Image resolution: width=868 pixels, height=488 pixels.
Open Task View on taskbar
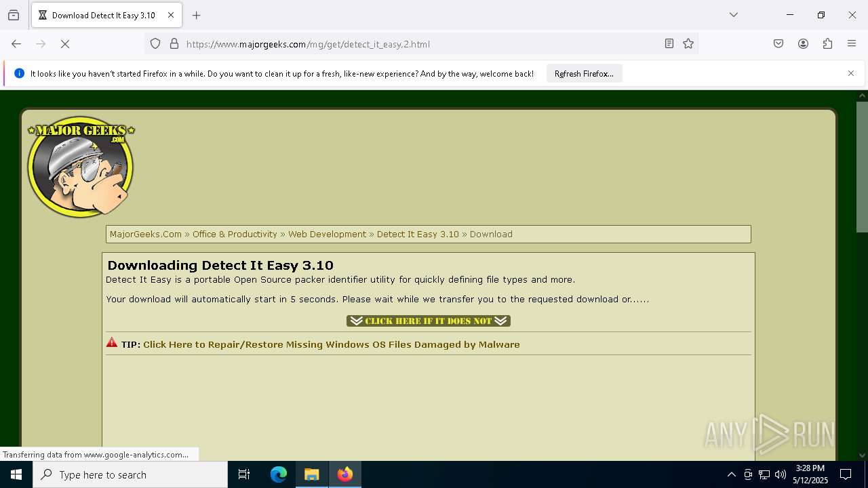[244, 474]
